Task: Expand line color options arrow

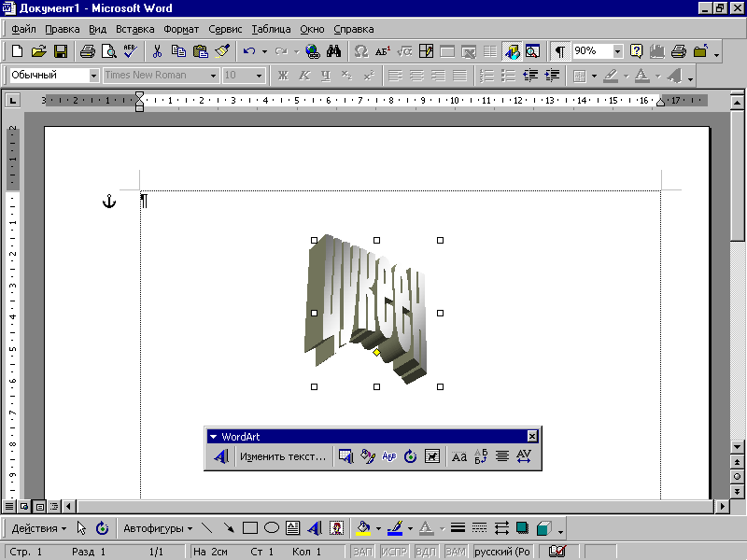Action: click(410, 528)
